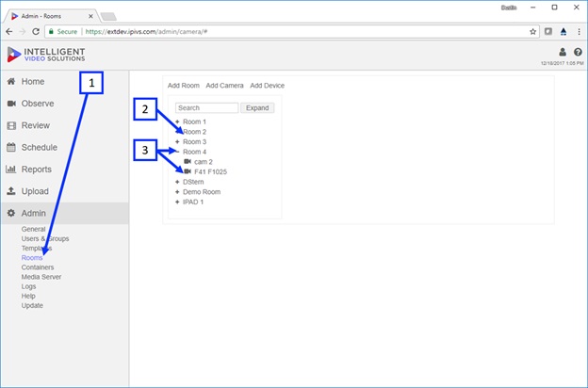The image size is (588, 388).
Task: Open Schedule in sidebar
Action: (40, 147)
